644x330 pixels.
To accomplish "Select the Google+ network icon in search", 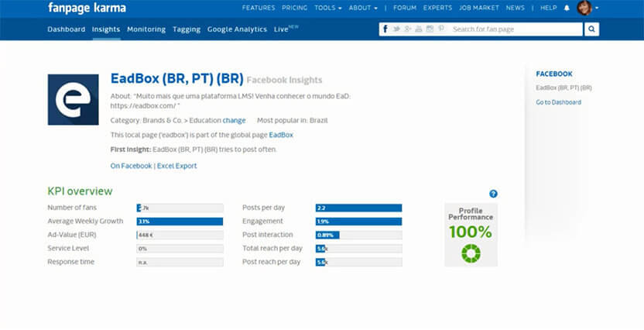I will pos(408,29).
